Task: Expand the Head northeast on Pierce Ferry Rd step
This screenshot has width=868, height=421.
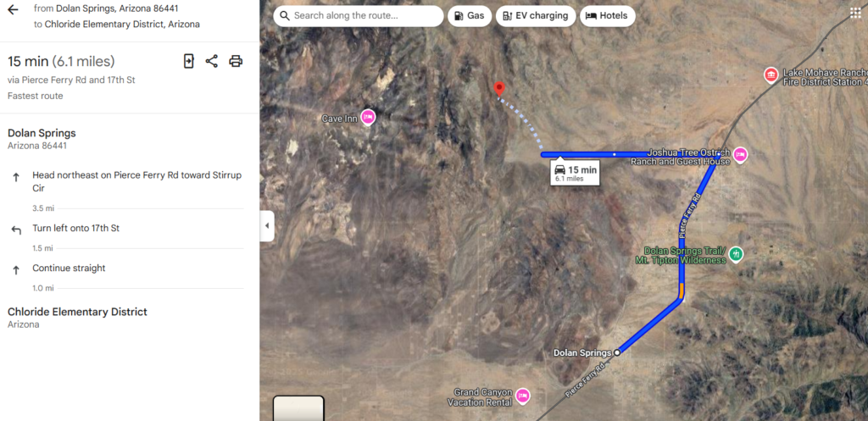Action: pyautogui.click(x=127, y=187)
